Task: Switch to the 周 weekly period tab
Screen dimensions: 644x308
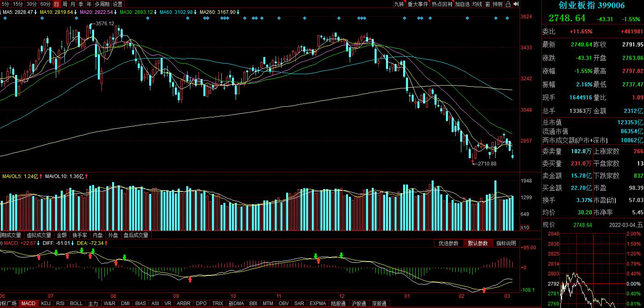Action: 64,4
